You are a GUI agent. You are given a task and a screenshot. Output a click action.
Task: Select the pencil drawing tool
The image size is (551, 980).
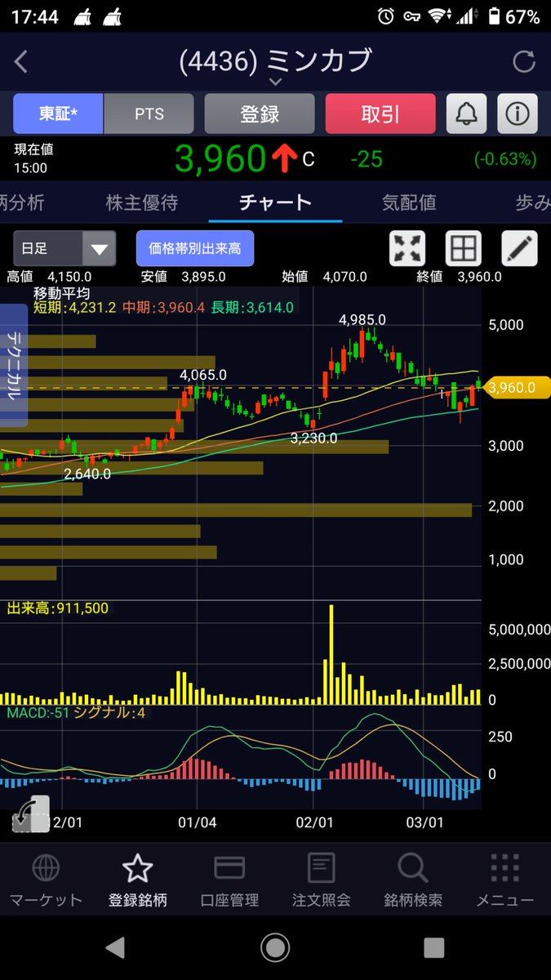click(519, 248)
